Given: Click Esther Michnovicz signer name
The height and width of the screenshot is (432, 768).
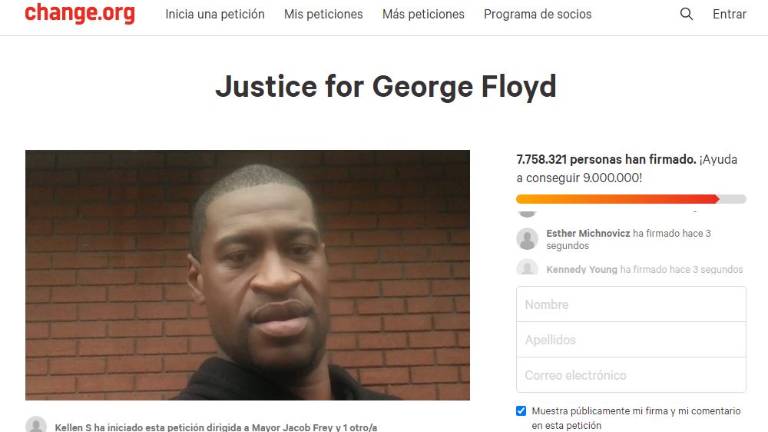Looking at the screenshot, I should [x=588, y=234].
